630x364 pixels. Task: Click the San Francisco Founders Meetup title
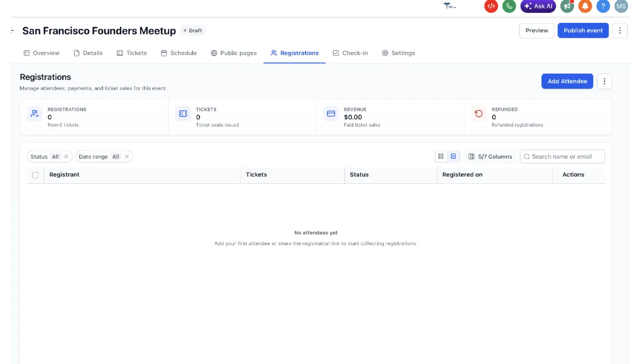pos(99,31)
